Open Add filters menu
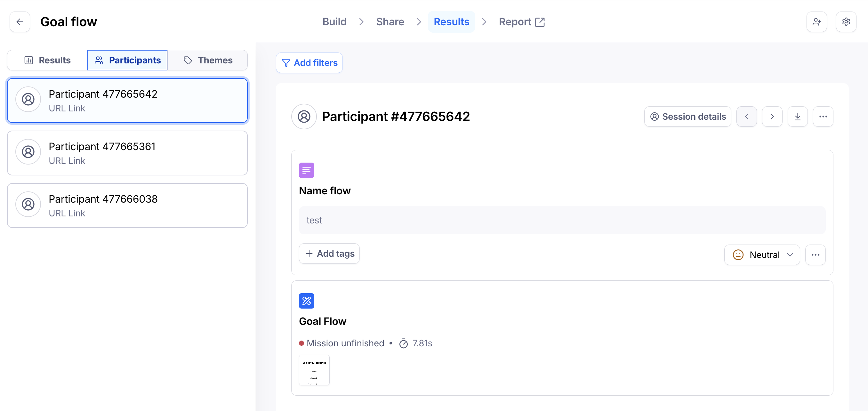 [x=309, y=63]
